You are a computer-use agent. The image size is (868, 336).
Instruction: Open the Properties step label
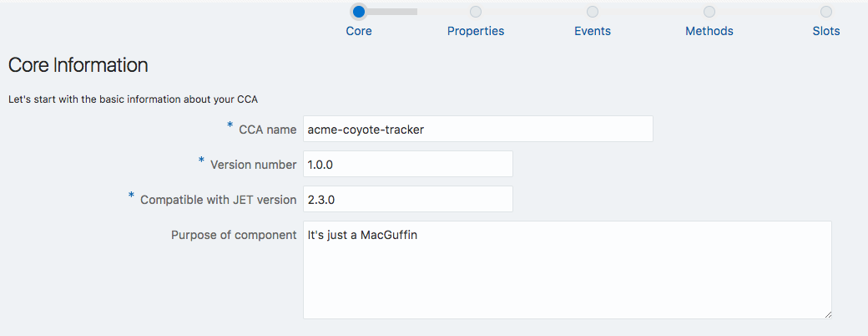(x=476, y=31)
